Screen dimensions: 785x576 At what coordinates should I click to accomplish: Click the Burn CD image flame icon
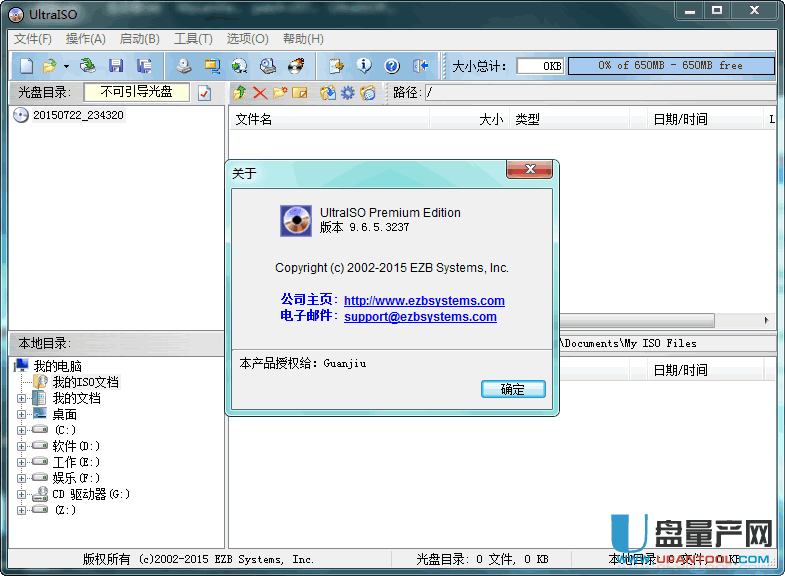[x=296, y=66]
